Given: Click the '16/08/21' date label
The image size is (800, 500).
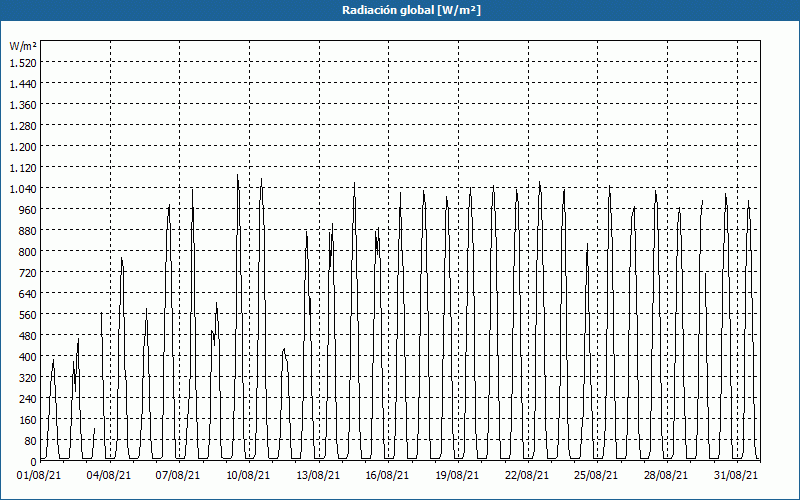Looking at the screenshot, I should click(x=387, y=476).
